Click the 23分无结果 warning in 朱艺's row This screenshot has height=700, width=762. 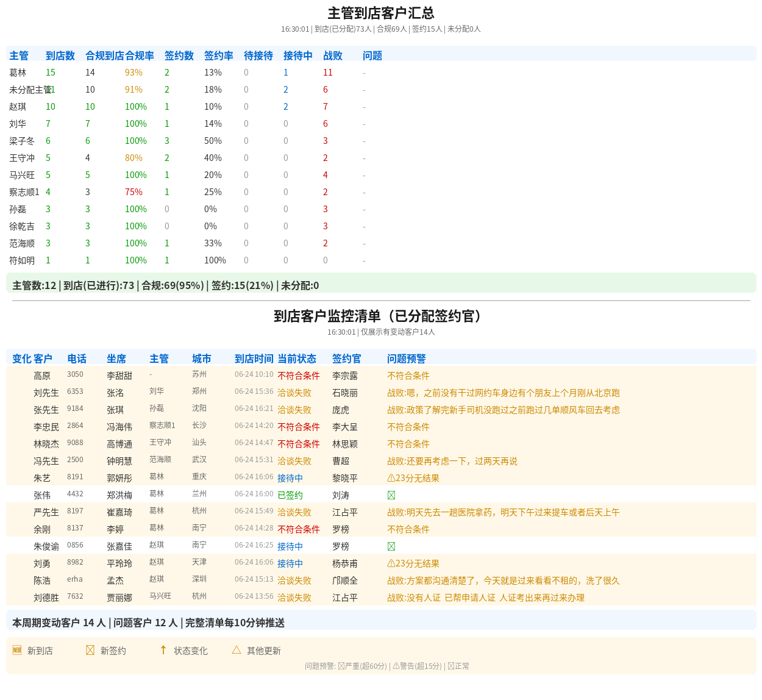413,478
